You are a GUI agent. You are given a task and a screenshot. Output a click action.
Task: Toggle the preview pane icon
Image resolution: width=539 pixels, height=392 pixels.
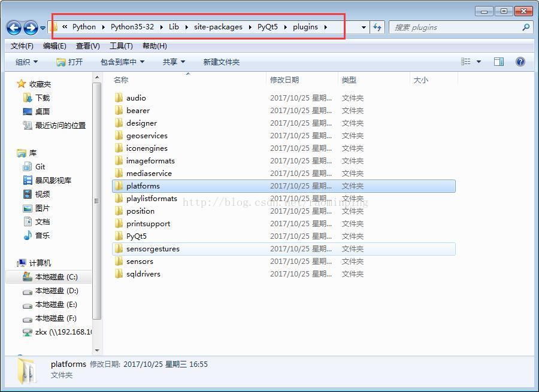pyautogui.click(x=499, y=62)
